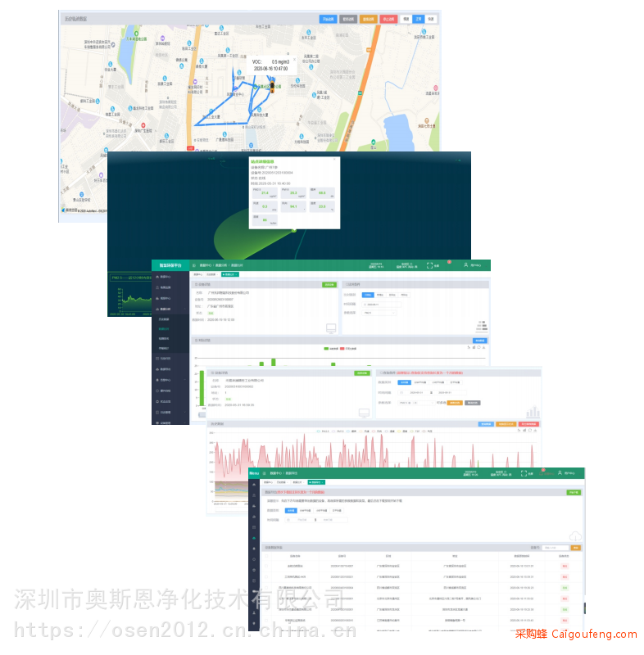Click active green tab in data analysis window
The image size is (644, 655).
point(229,274)
